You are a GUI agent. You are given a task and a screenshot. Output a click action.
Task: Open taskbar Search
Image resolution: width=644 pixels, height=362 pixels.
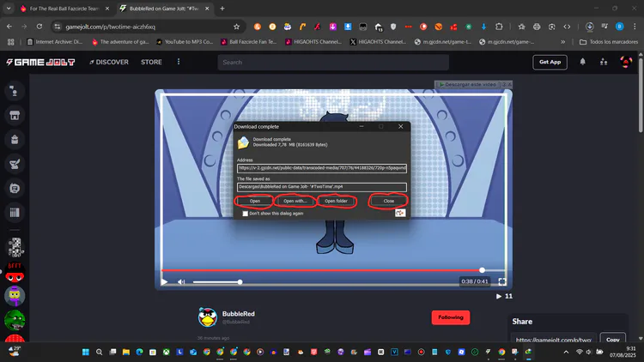pyautogui.click(x=99, y=352)
